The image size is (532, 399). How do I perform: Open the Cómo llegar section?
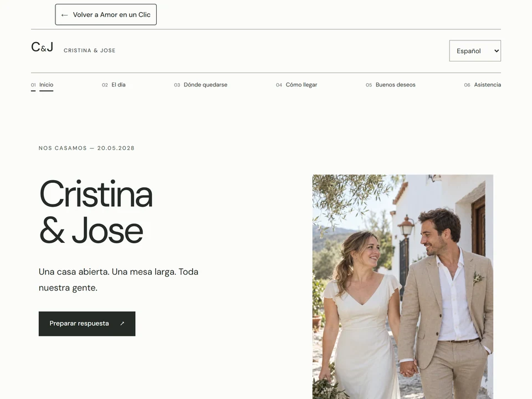tap(301, 85)
